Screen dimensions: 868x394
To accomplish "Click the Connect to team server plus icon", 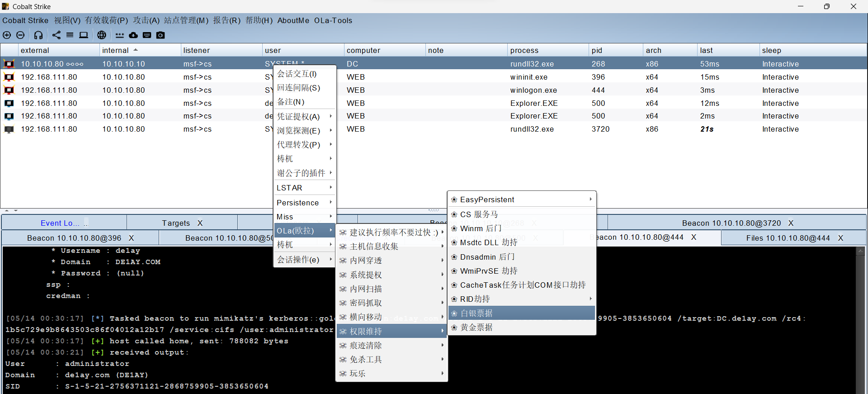I will (7, 35).
